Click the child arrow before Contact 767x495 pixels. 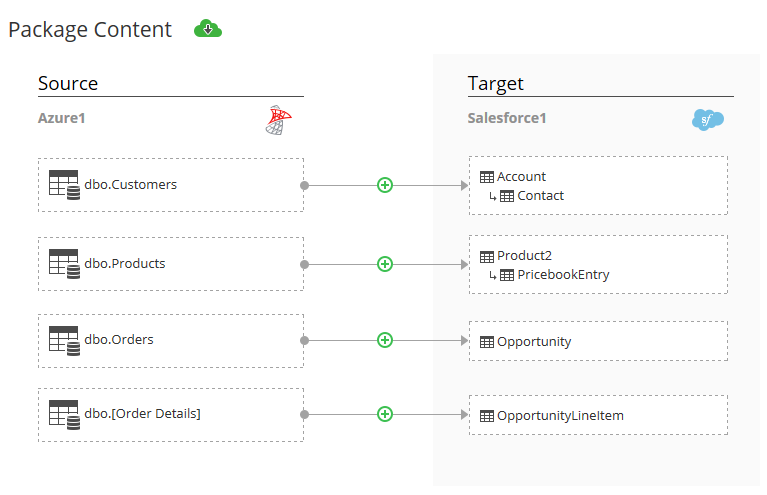(493, 197)
